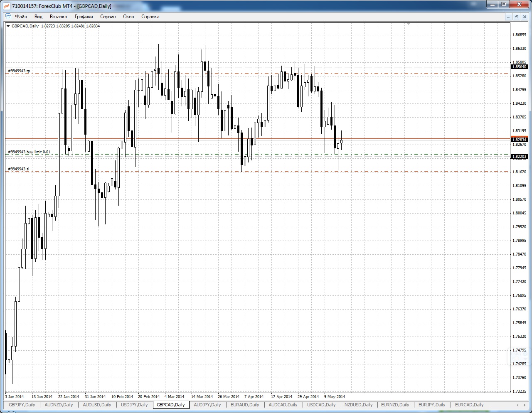The image size is (532, 413).
Task: Switch to the USDJPY,Daily chart tab
Action: [134, 405]
